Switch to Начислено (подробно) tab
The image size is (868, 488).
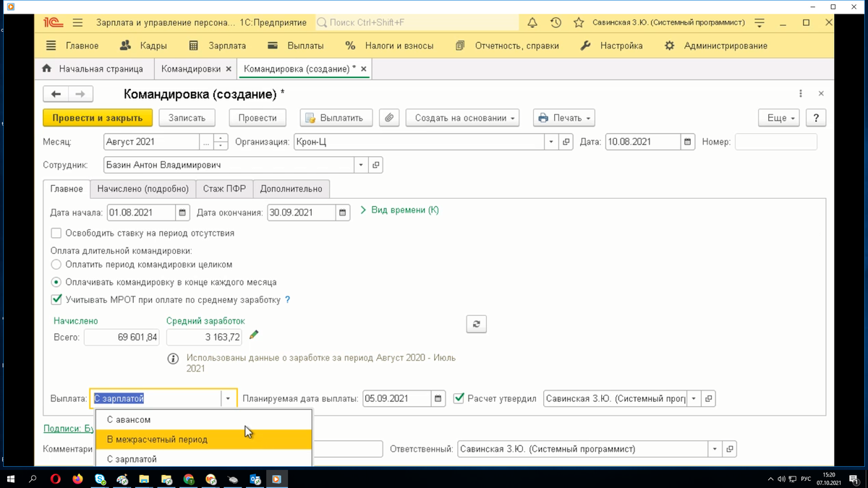pos(143,189)
